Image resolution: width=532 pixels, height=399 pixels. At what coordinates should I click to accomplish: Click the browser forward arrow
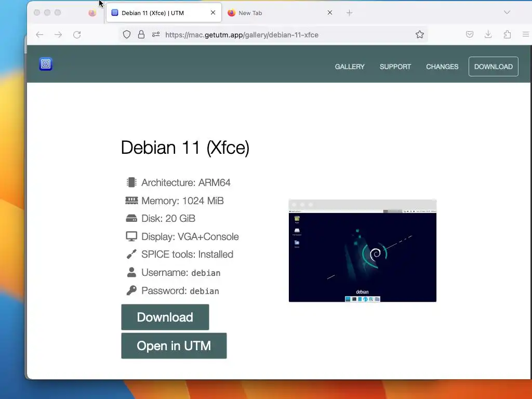[58, 35]
